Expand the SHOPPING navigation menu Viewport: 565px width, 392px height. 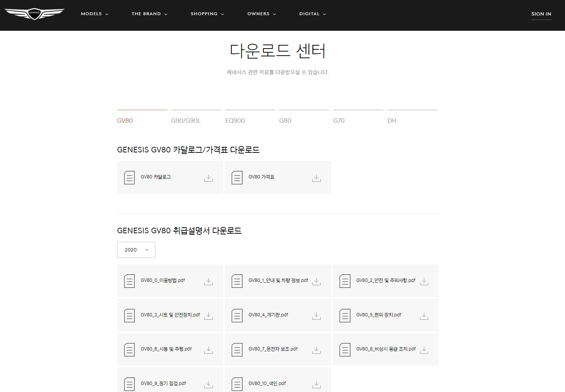coord(207,14)
